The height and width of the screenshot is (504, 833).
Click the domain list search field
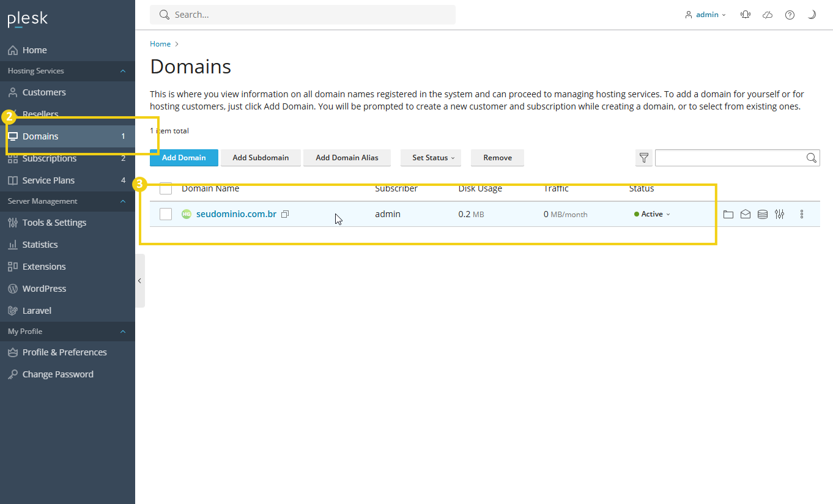(730, 158)
